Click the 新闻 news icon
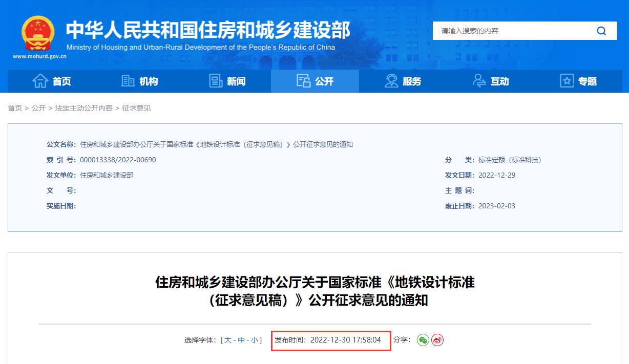The image size is (629, 364). pos(216,81)
